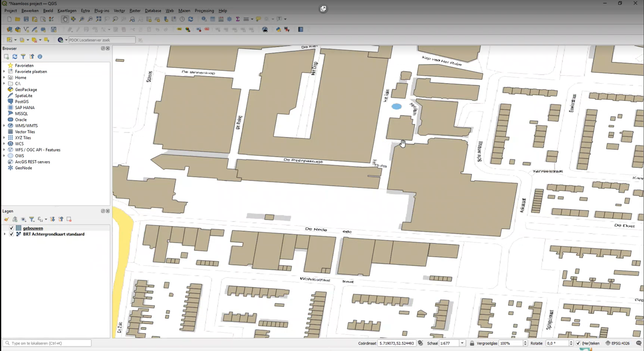The height and width of the screenshot is (351, 644).
Task: Click the locator search bar at bottom left
Action: pos(47,343)
